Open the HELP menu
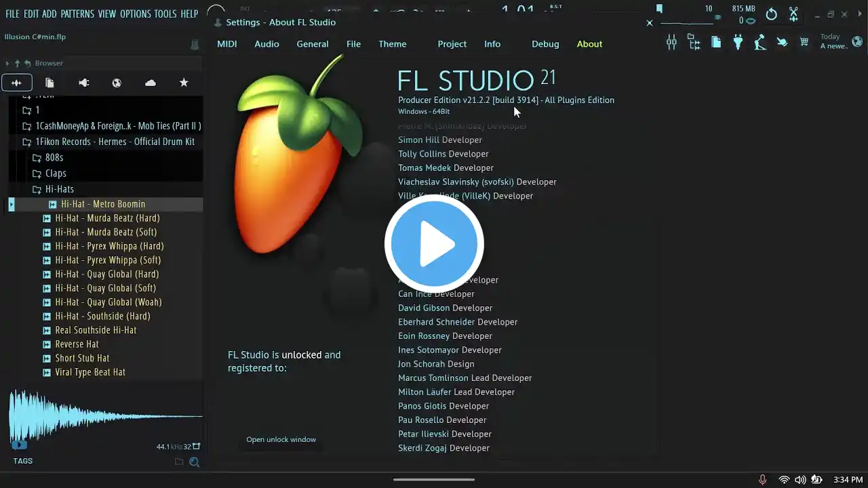The image size is (868, 488). tap(189, 14)
